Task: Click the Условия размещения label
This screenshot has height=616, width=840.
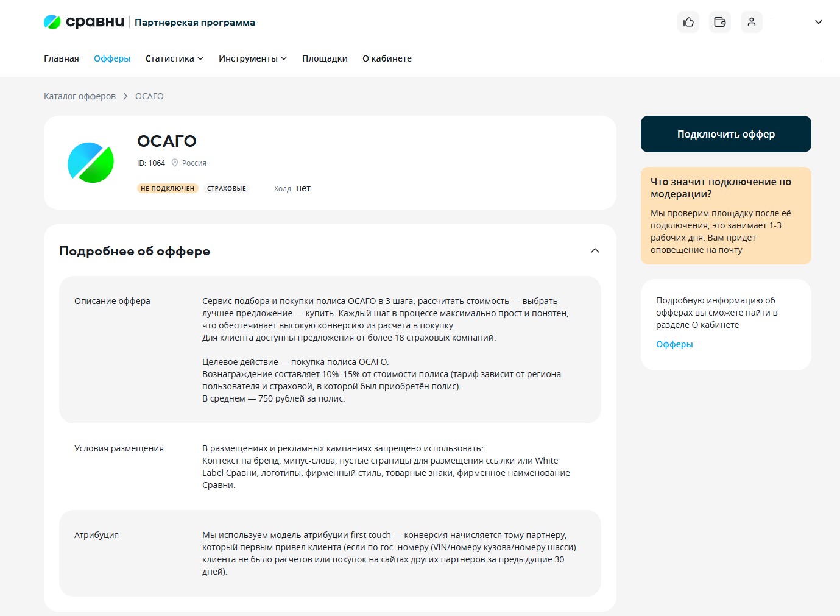Action: coord(119,448)
